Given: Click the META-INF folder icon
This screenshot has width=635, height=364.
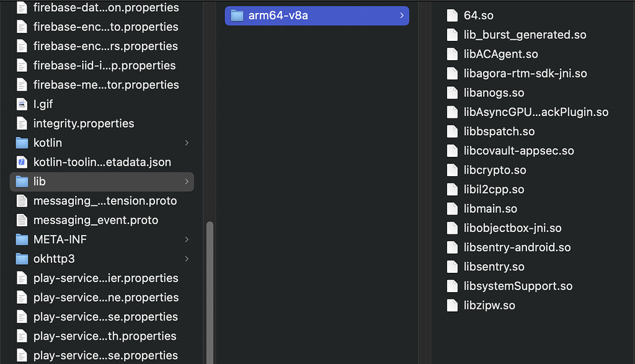Looking at the screenshot, I should click(x=22, y=239).
